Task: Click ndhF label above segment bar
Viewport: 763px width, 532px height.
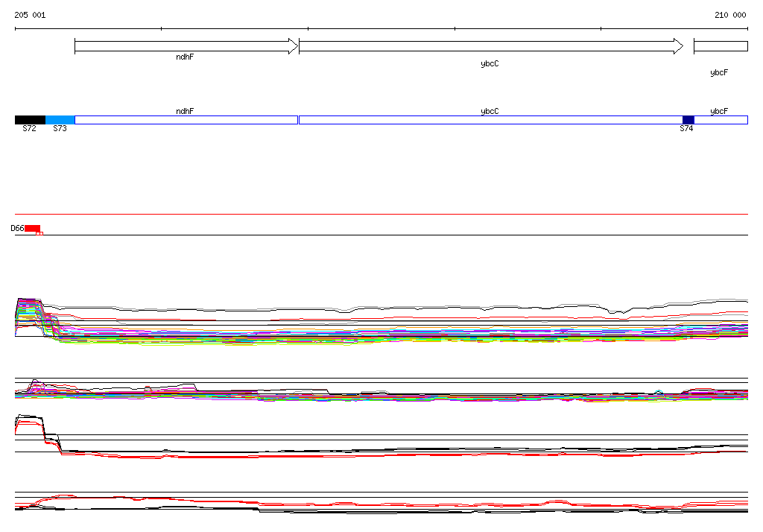Action: (185, 112)
